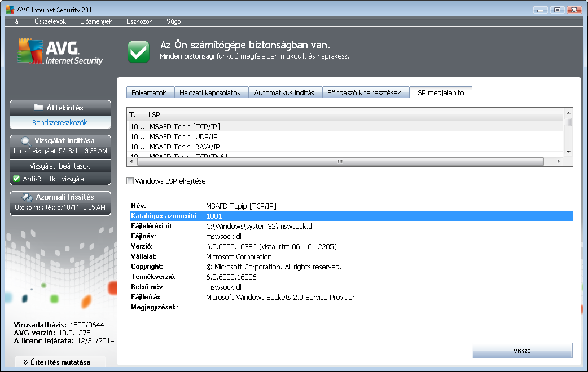
Task: Select row MSAFD Tcpip [TCP/IP]
Action: coord(345,127)
